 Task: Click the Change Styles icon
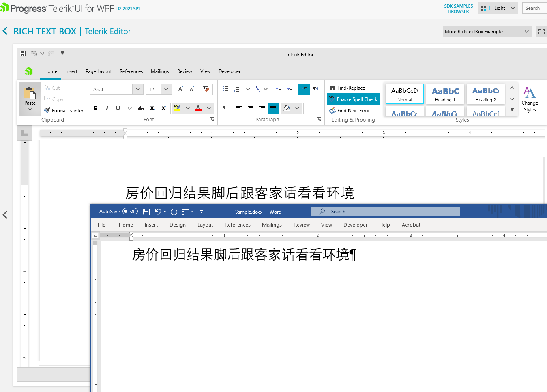530,93
